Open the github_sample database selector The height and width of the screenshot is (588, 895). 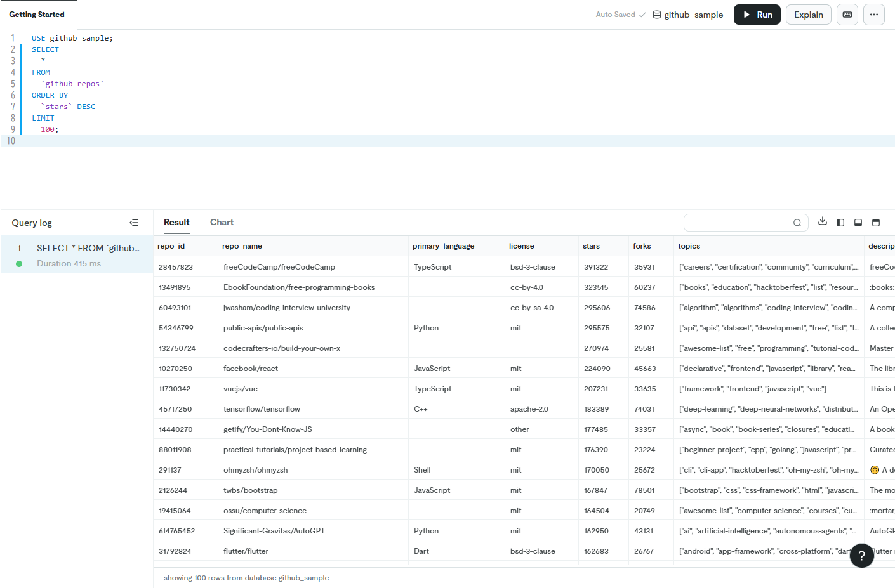(x=689, y=15)
